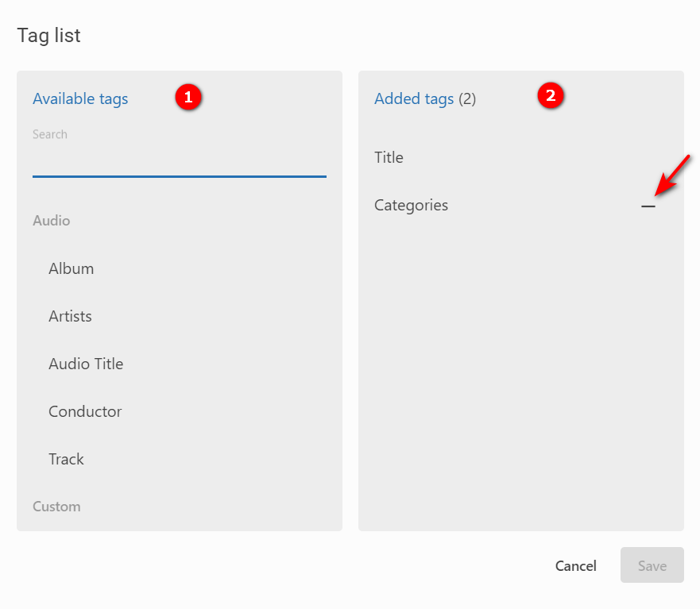
Task: Pick the Conductor tag from the list
Action: 85,411
